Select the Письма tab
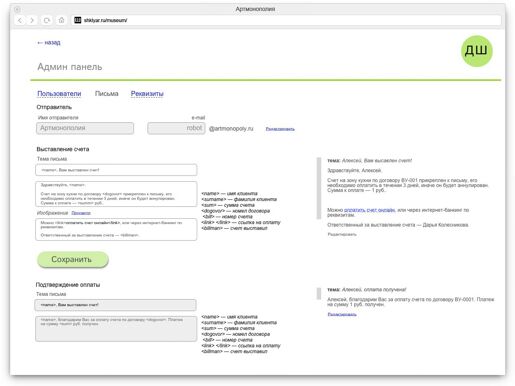The height and width of the screenshot is (386, 515). [107, 94]
